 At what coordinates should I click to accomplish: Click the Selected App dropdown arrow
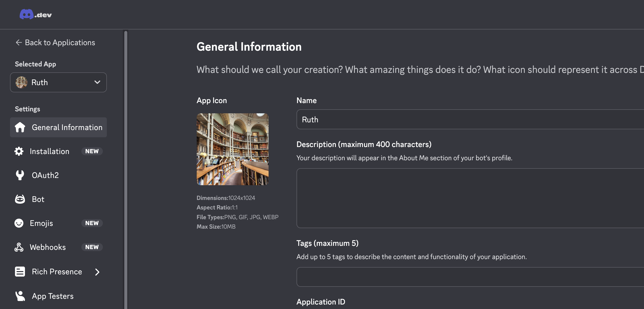[x=97, y=82]
